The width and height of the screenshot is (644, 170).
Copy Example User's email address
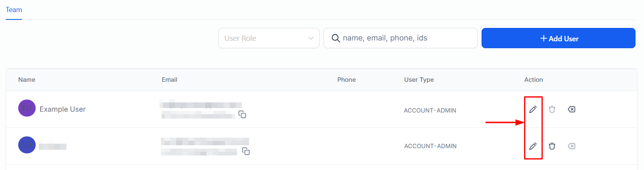point(242,115)
